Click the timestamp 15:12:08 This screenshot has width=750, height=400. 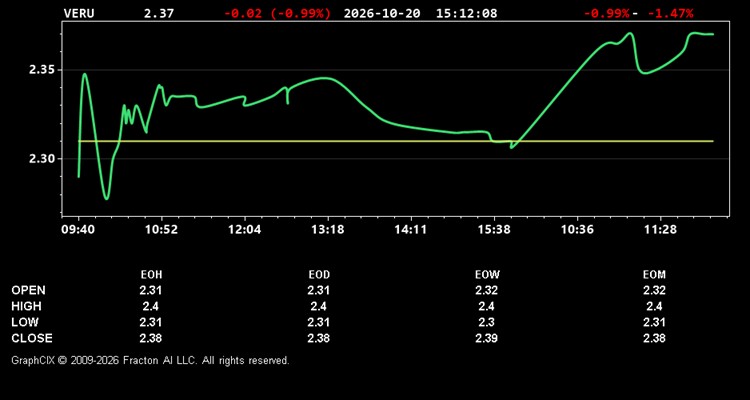point(466,13)
